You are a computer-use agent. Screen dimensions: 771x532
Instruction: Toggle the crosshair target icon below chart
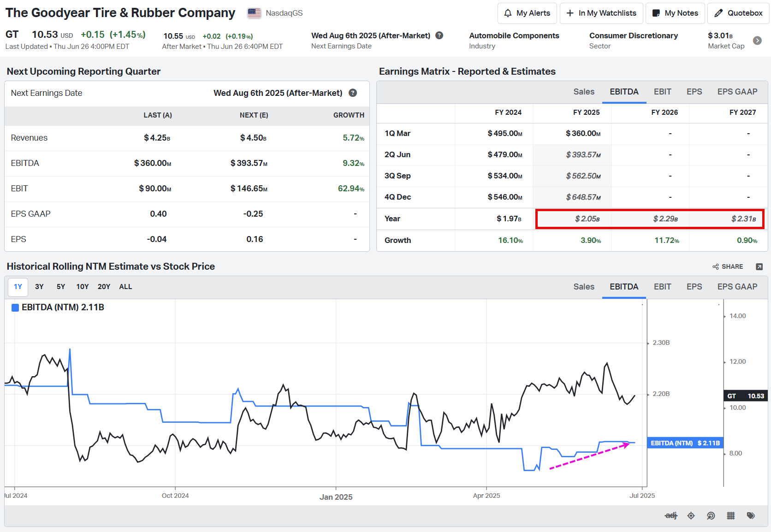(x=691, y=515)
